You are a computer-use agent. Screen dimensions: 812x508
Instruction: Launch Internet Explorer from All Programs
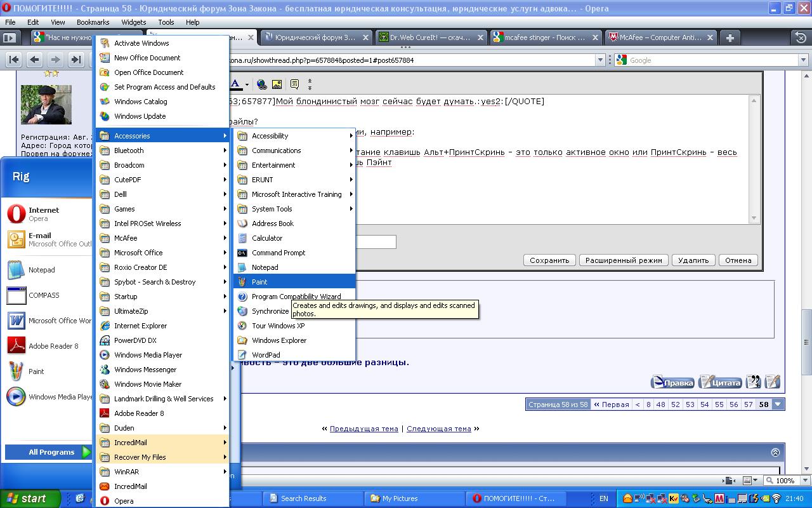pyautogui.click(x=162, y=326)
